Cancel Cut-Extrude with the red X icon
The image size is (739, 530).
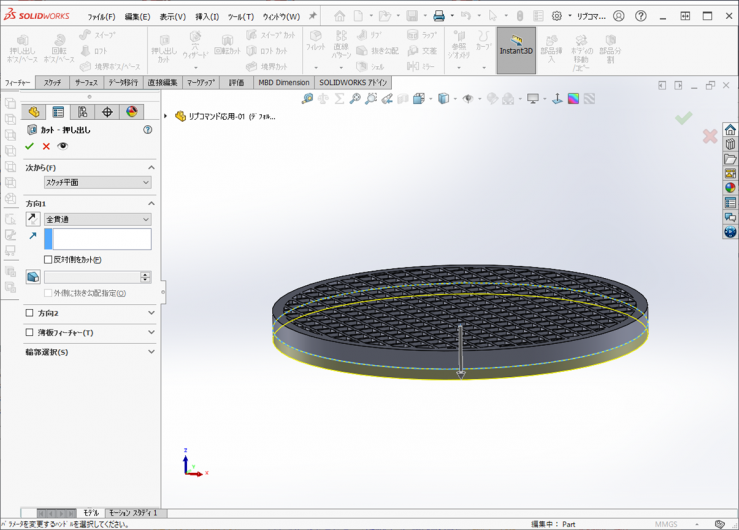pyautogui.click(x=46, y=146)
